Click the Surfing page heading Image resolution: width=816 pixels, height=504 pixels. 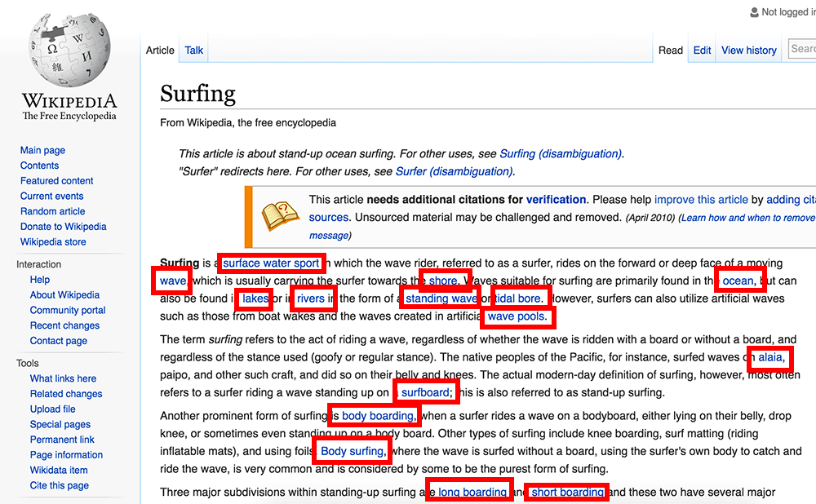[197, 94]
